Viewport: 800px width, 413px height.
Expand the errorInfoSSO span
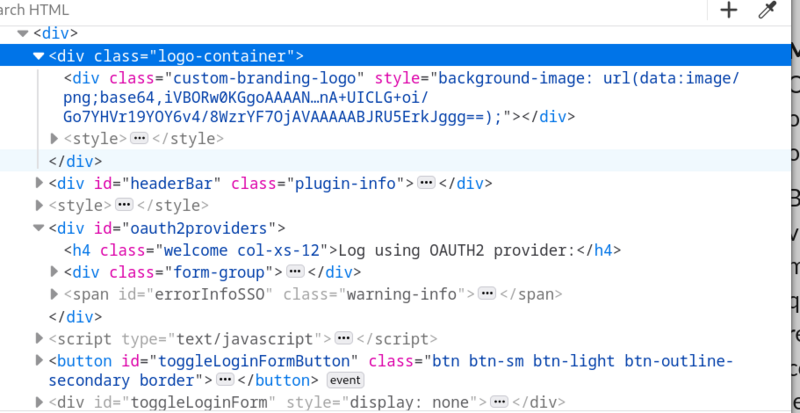[x=54, y=294]
